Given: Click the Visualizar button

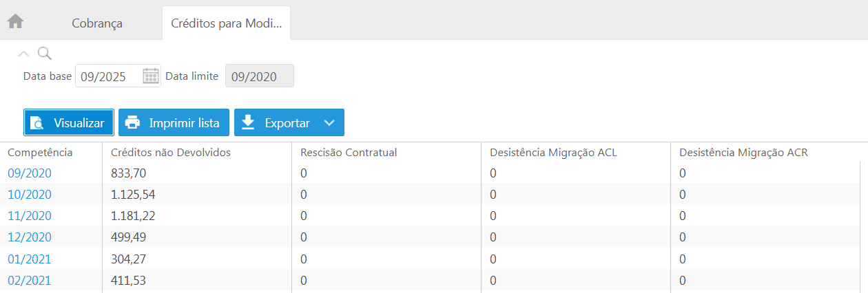Looking at the screenshot, I should (69, 123).
